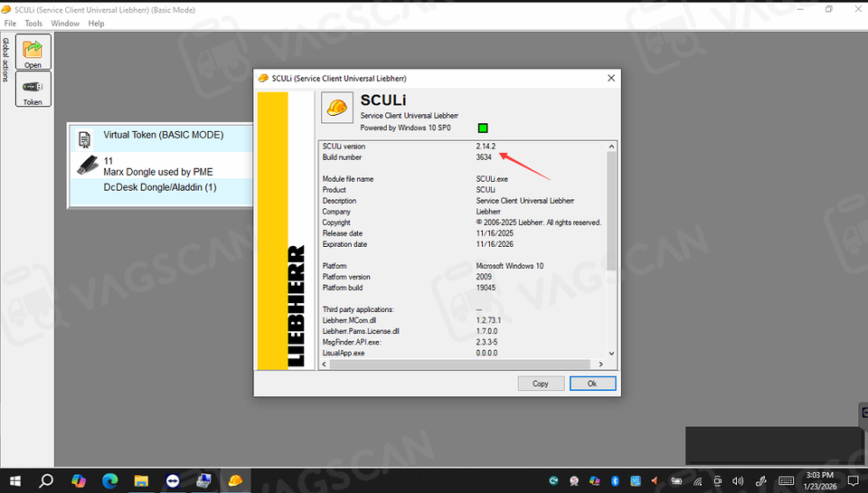Image resolution: width=868 pixels, height=493 pixels.
Task: Open the Help menu
Action: coord(96,24)
